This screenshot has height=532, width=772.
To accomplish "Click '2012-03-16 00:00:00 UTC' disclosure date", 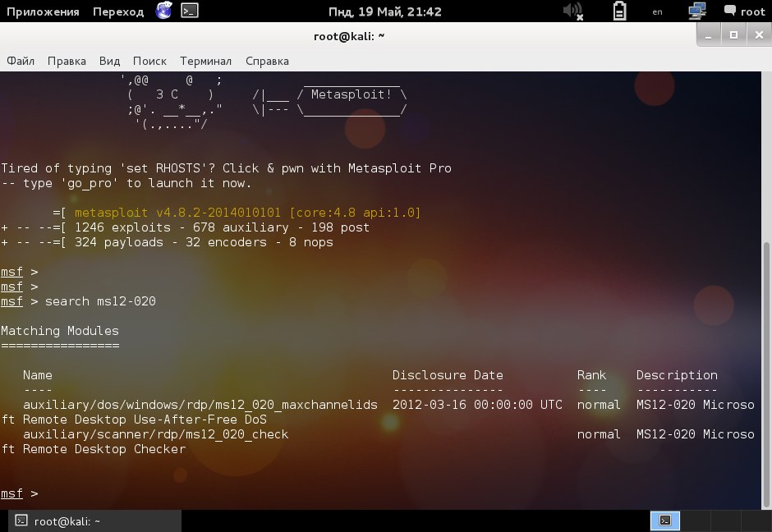I will [477, 405].
